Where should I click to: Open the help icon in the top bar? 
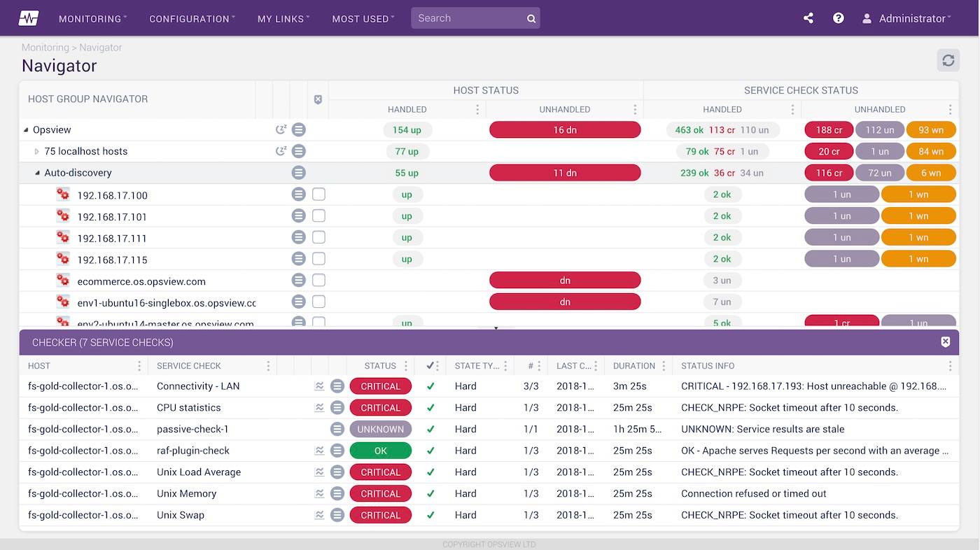tap(838, 18)
